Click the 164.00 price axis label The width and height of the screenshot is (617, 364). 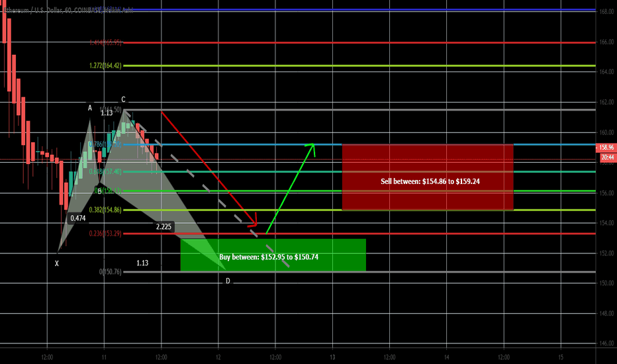click(x=606, y=71)
